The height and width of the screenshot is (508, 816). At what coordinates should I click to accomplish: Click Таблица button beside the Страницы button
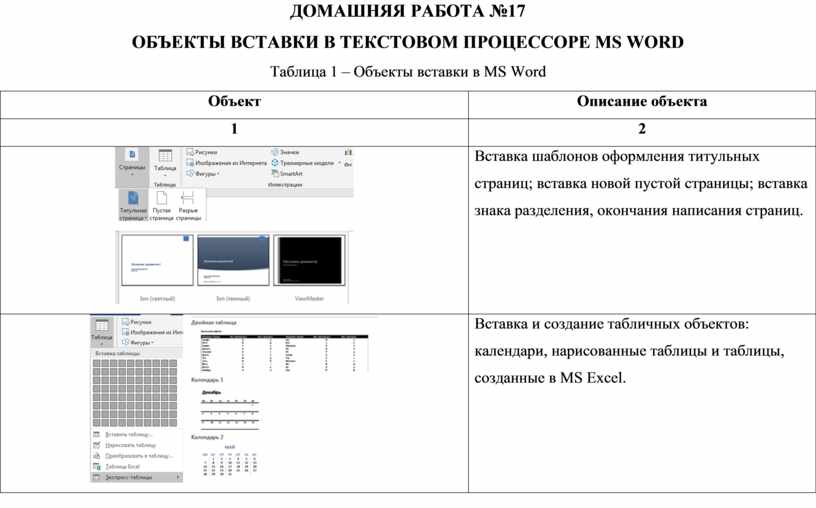pos(165,164)
